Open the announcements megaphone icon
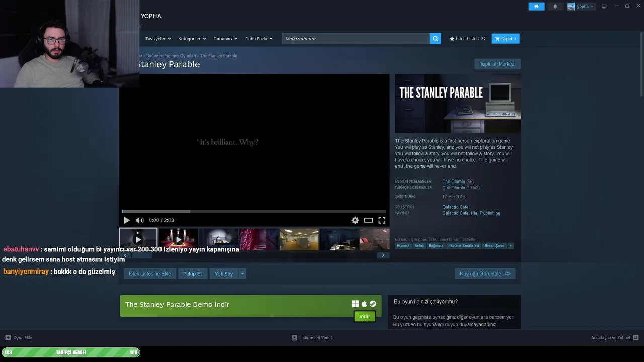 [x=536, y=6]
